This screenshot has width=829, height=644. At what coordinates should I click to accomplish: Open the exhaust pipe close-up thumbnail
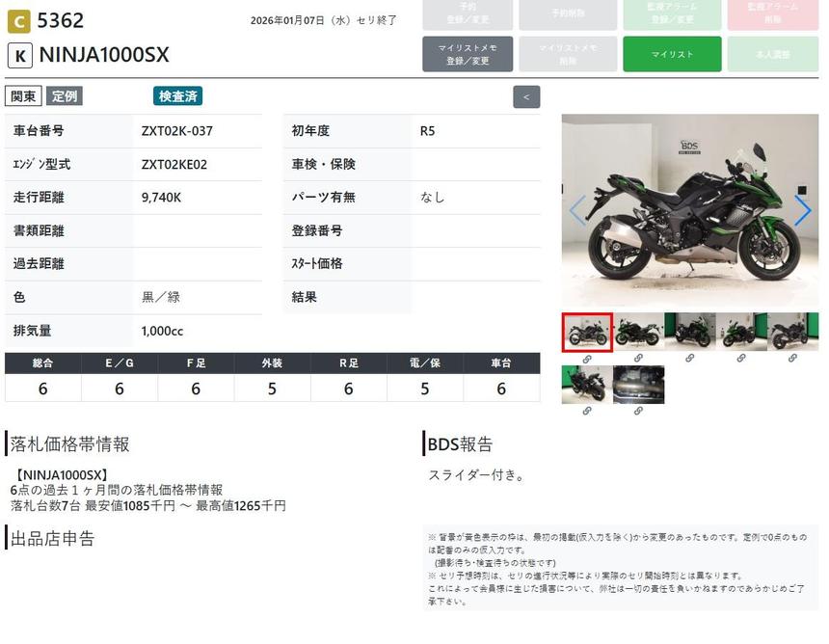point(638,385)
